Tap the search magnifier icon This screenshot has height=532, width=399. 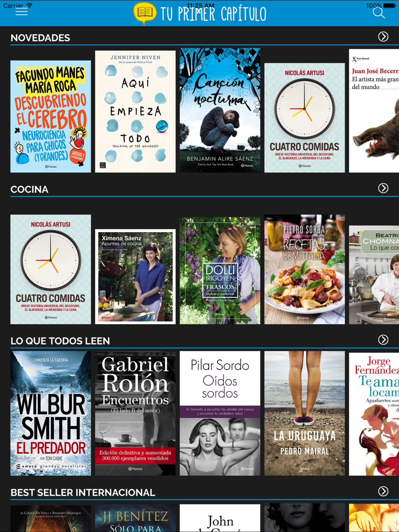click(379, 13)
